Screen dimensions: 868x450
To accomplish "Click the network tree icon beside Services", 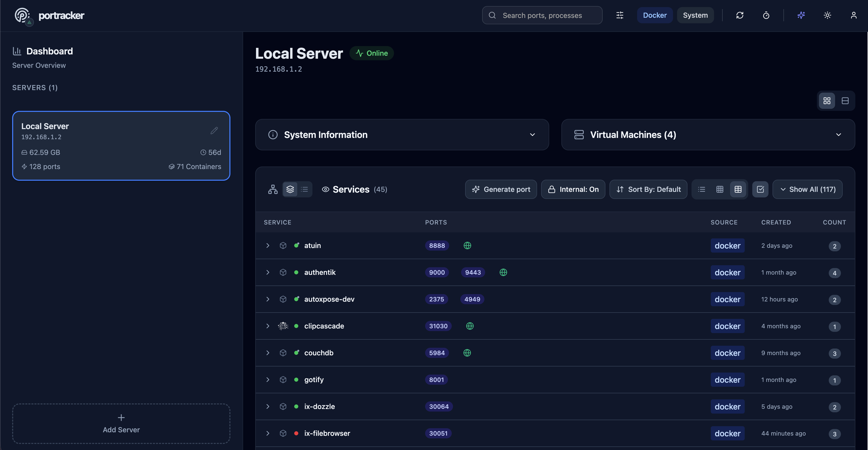I will pos(273,189).
